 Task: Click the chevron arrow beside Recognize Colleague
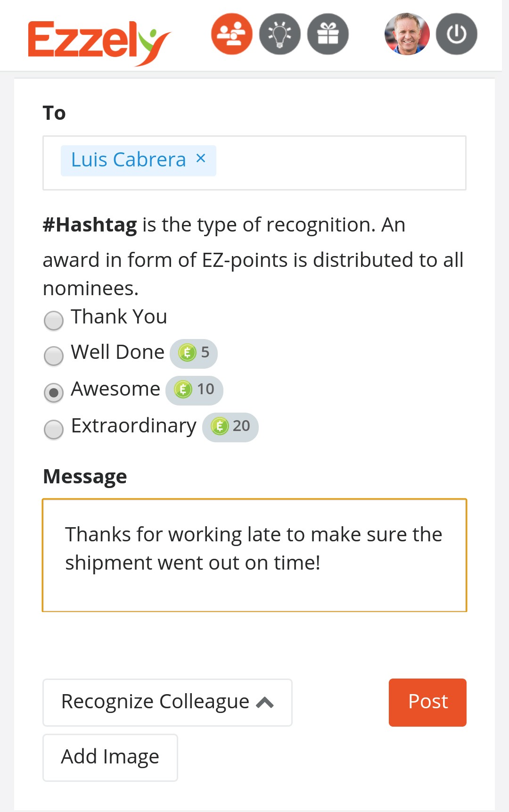(x=265, y=703)
